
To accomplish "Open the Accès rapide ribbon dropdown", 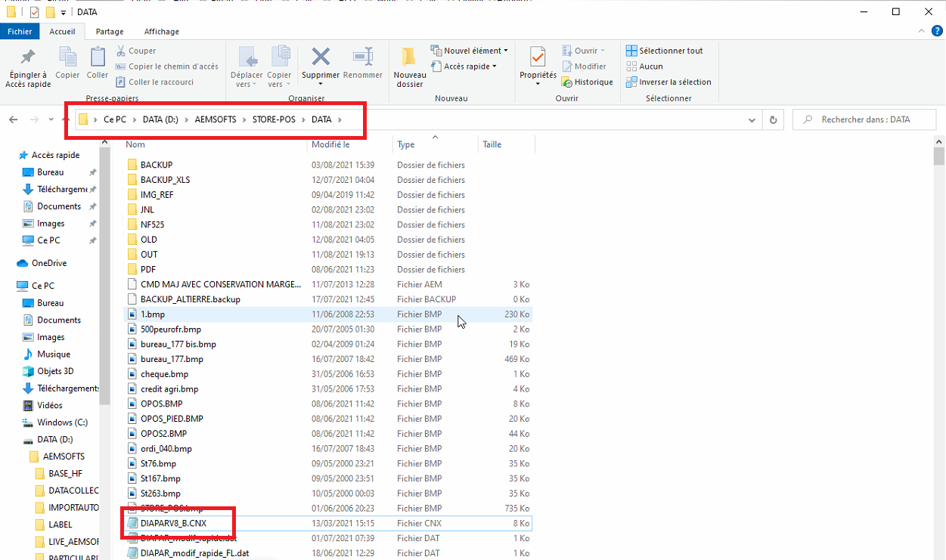I will 464,67.
